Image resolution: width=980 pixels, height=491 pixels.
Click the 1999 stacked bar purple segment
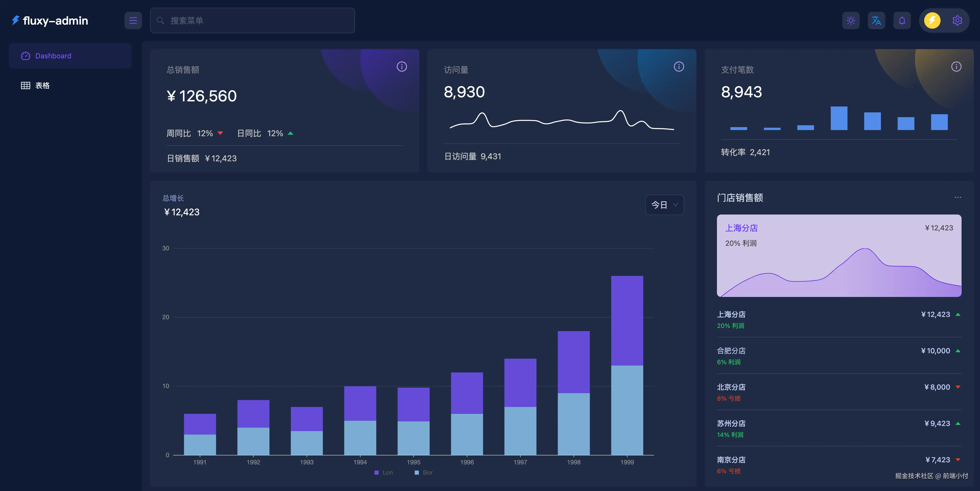tap(627, 320)
